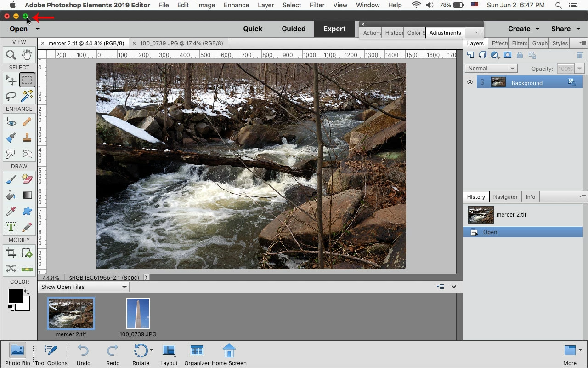Toggle visibility of the Background layer
This screenshot has width=588, height=368.
tap(470, 83)
